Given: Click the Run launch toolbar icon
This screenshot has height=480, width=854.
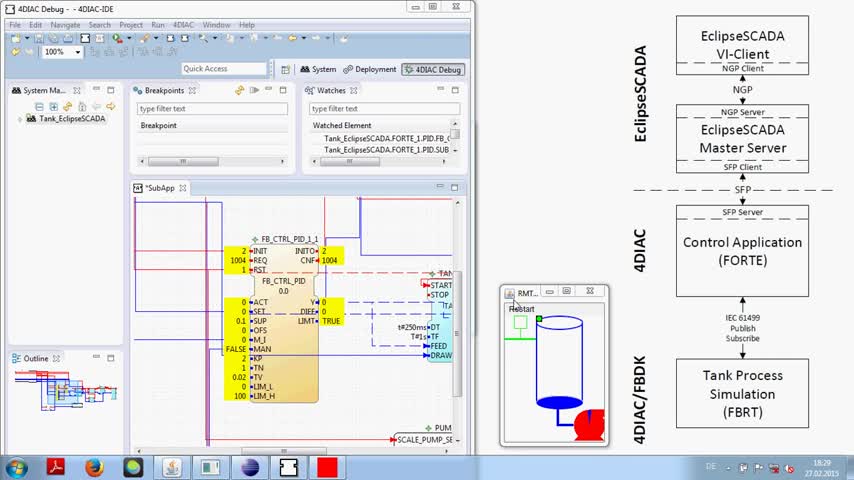Looking at the screenshot, I should (117, 38).
